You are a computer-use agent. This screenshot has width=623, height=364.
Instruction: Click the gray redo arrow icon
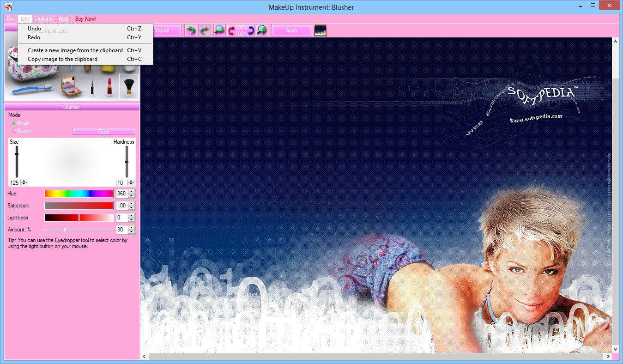(x=205, y=30)
